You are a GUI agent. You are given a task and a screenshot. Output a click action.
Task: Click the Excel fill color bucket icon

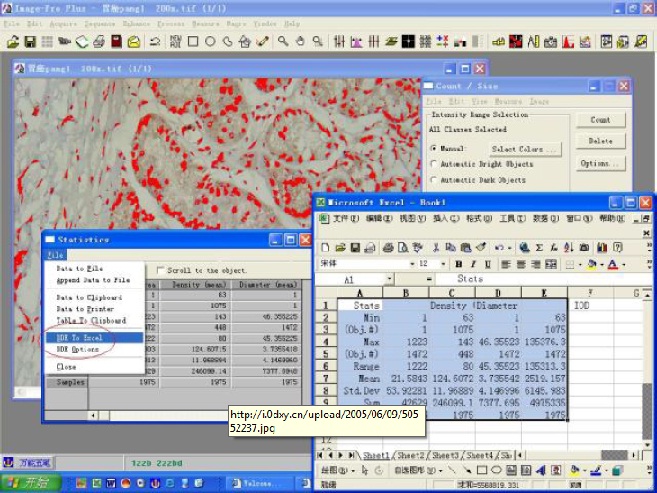[x=593, y=264]
